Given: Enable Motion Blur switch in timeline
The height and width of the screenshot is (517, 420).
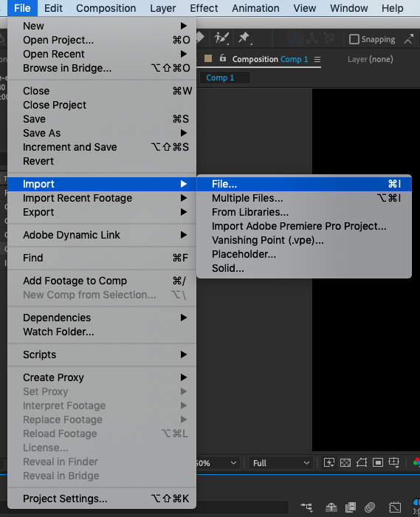Looking at the screenshot, I should click(371, 507).
